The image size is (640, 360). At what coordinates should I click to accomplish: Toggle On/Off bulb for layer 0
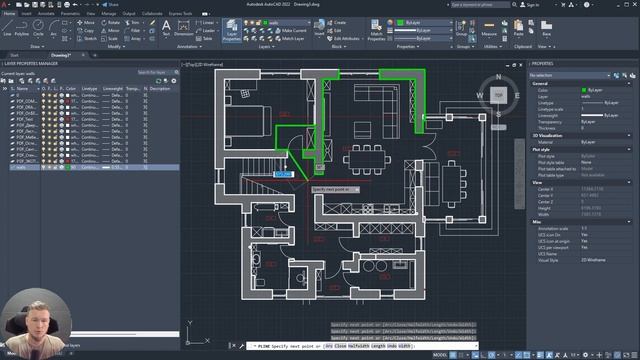44,95
